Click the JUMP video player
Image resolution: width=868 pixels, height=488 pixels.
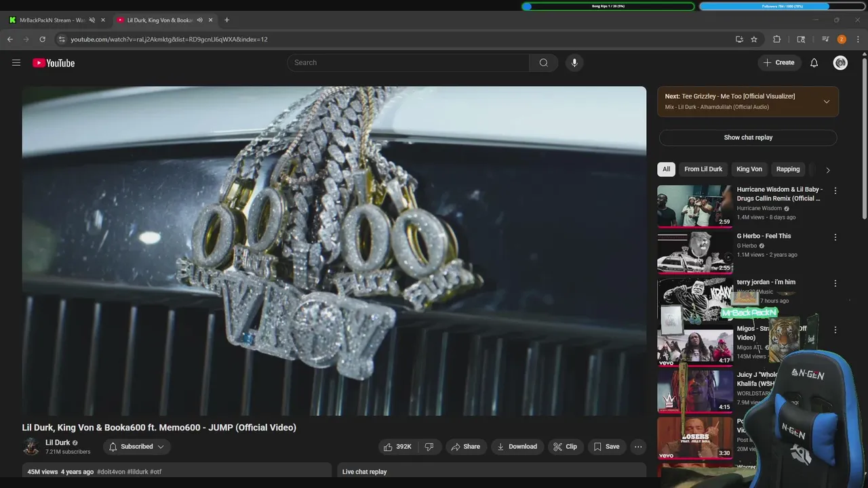(334, 251)
